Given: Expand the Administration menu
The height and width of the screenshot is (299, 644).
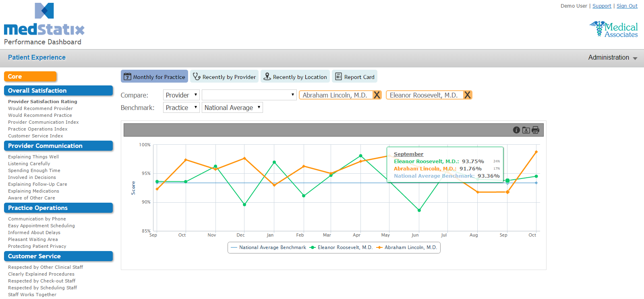Looking at the screenshot, I should pyautogui.click(x=613, y=58).
